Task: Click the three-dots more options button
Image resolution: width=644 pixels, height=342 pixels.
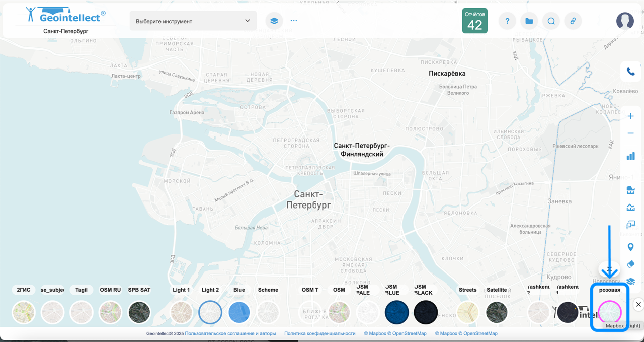Action: [x=294, y=21]
